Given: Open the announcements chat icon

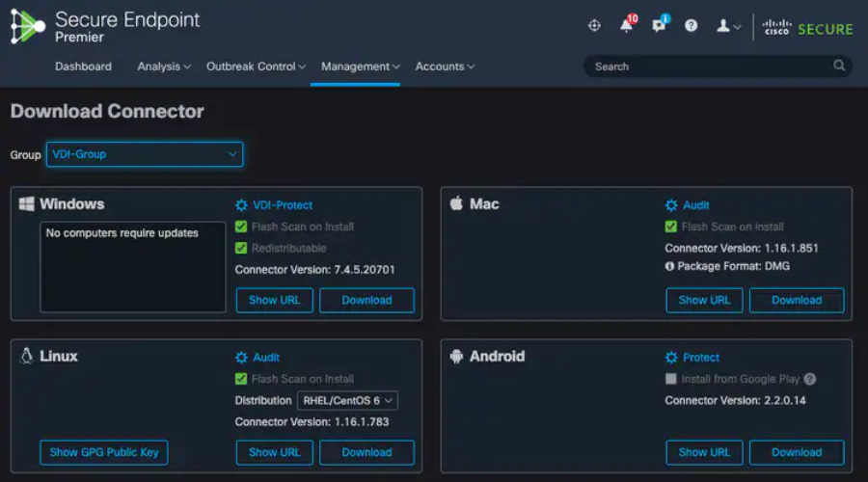Looking at the screenshot, I should click(x=661, y=24).
